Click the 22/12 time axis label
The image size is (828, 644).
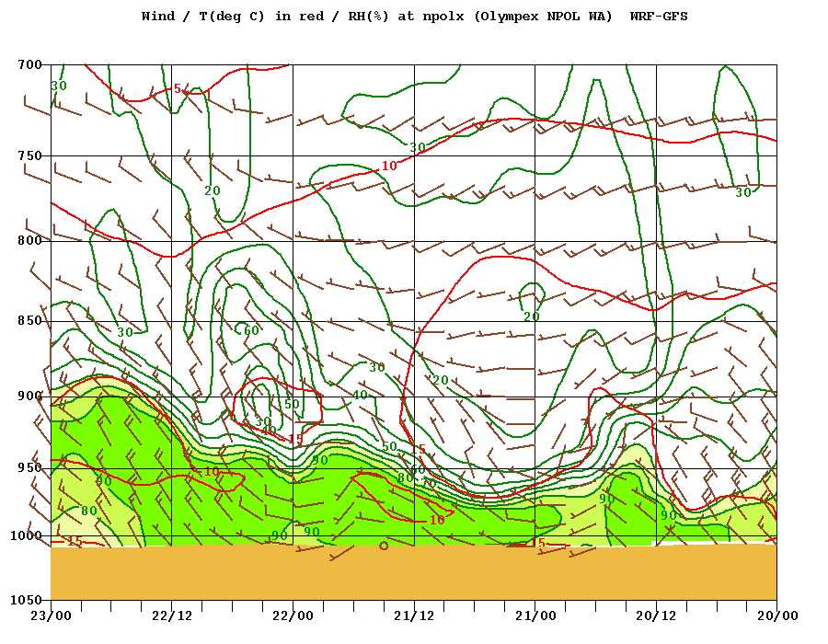(172, 616)
